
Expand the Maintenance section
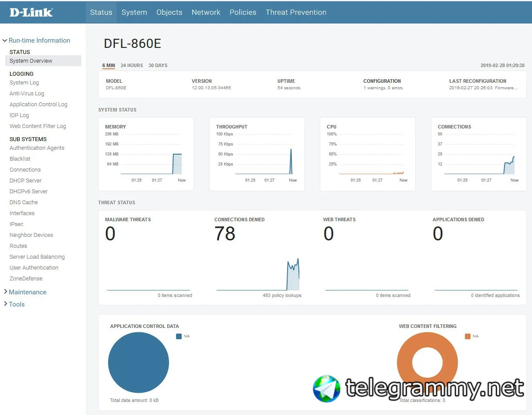click(x=25, y=292)
